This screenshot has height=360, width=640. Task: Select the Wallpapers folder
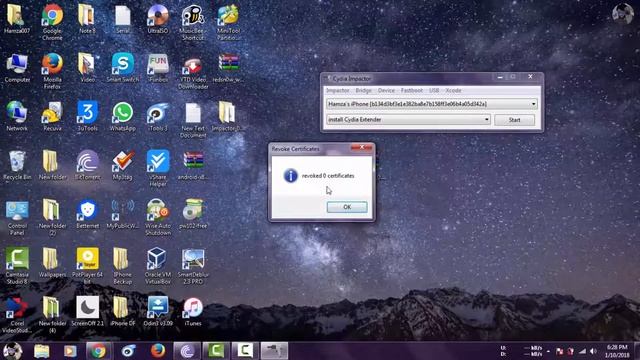[x=52, y=262]
